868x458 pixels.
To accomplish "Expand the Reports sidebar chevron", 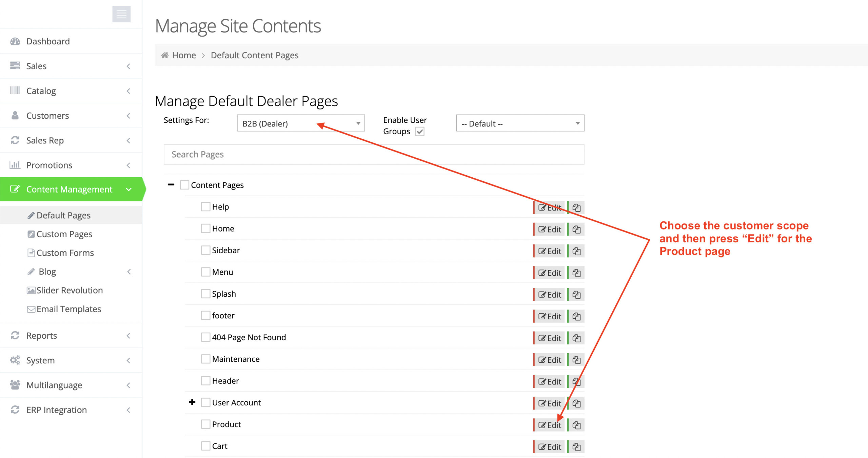I will click(x=129, y=336).
